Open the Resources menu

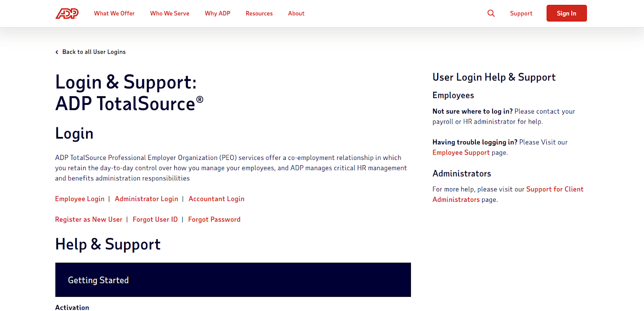pyautogui.click(x=259, y=13)
